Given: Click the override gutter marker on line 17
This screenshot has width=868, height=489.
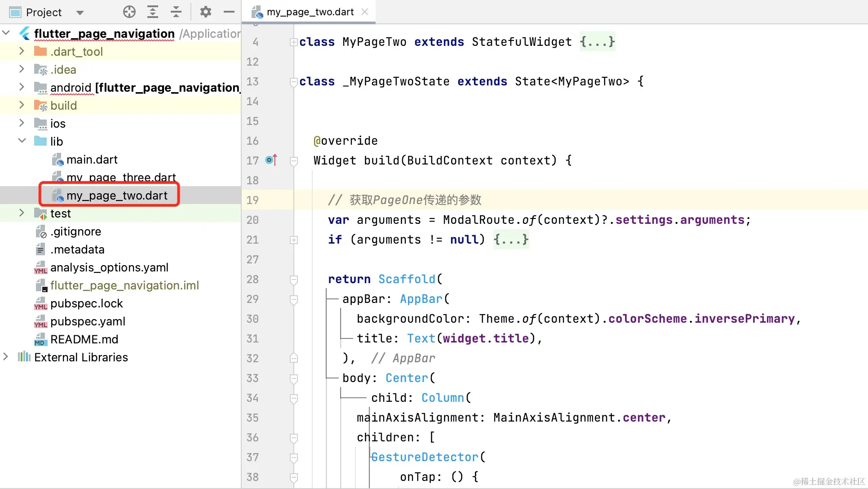Looking at the screenshot, I should pyautogui.click(x=271, y=160).
